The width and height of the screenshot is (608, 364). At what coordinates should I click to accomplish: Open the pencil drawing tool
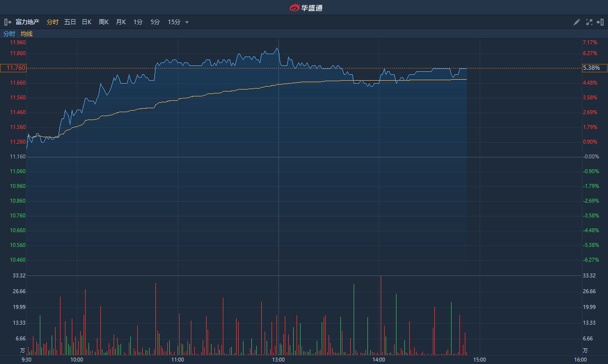tap(577, 22)
